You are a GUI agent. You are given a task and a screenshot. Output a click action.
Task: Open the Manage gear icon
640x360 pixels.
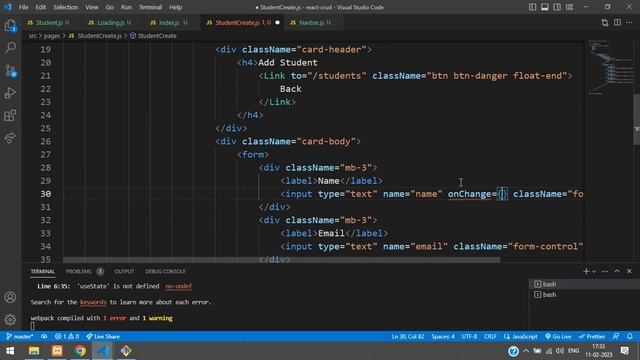coord(10,320)
